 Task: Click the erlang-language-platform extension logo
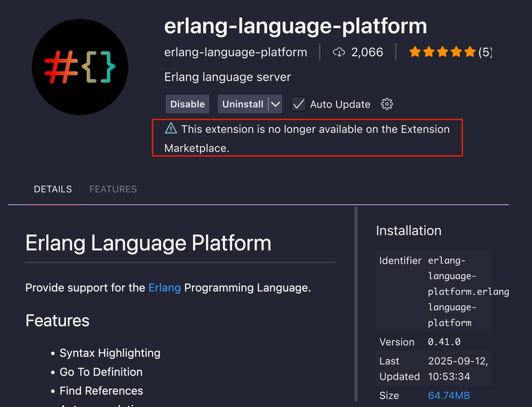click(80, 67)
